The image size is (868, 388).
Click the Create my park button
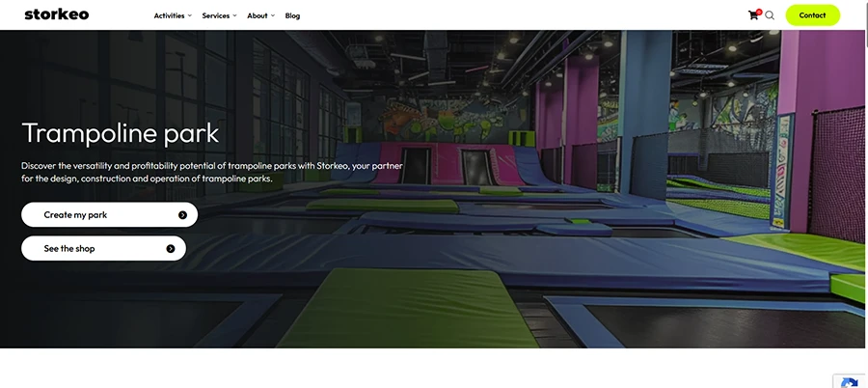click(x=109, y=214)
